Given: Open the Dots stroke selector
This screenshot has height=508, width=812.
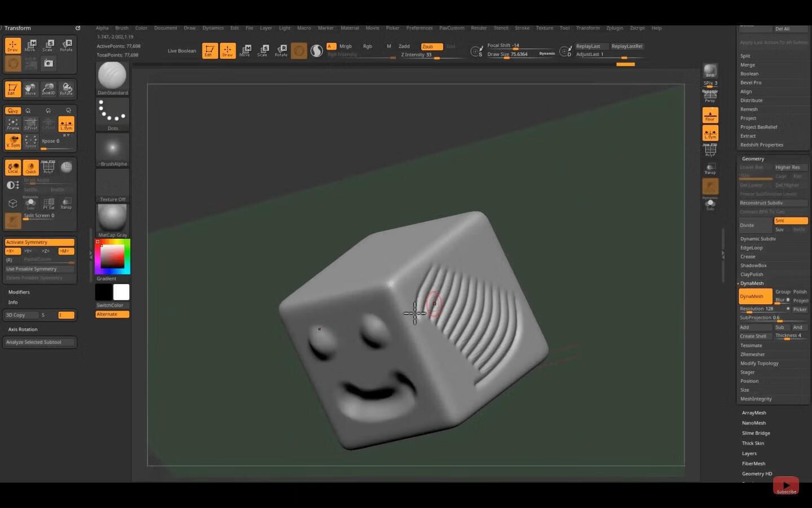Looking at the screenshot, I should pyautogui.click(x=112, y=112).
